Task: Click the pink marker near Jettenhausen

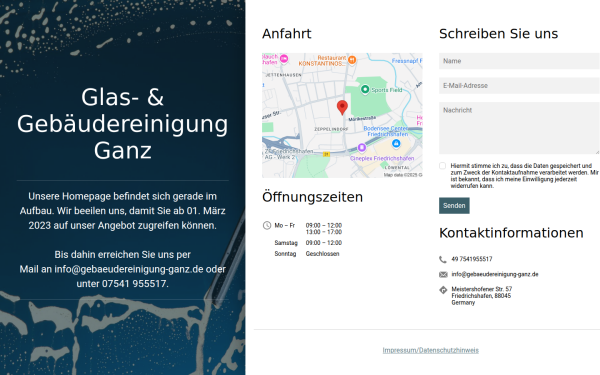Action: [284, 59]
